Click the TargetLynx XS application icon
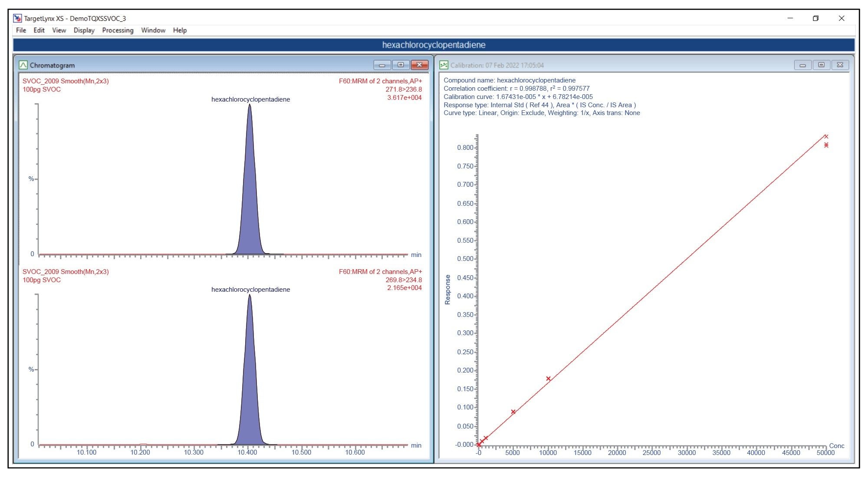Viewport: 868px width, 478px height. [x=17, y=18]
